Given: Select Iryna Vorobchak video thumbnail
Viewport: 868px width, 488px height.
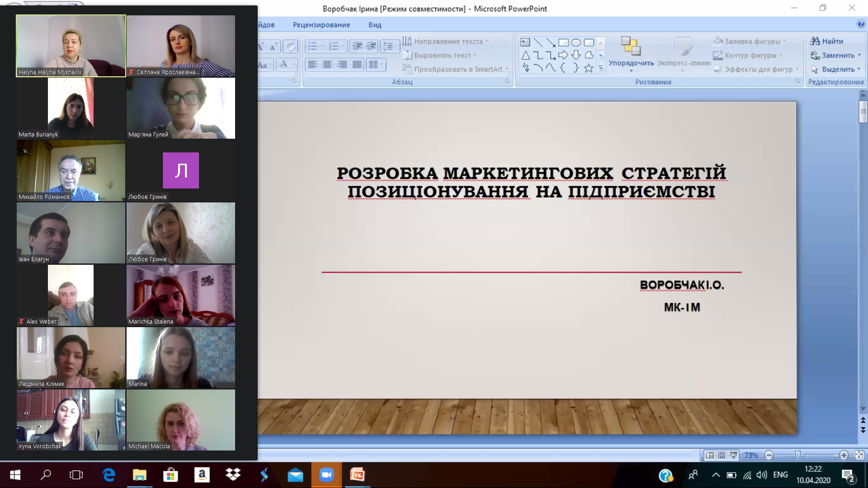Looking at the screenshot, I should click(71, 420).
